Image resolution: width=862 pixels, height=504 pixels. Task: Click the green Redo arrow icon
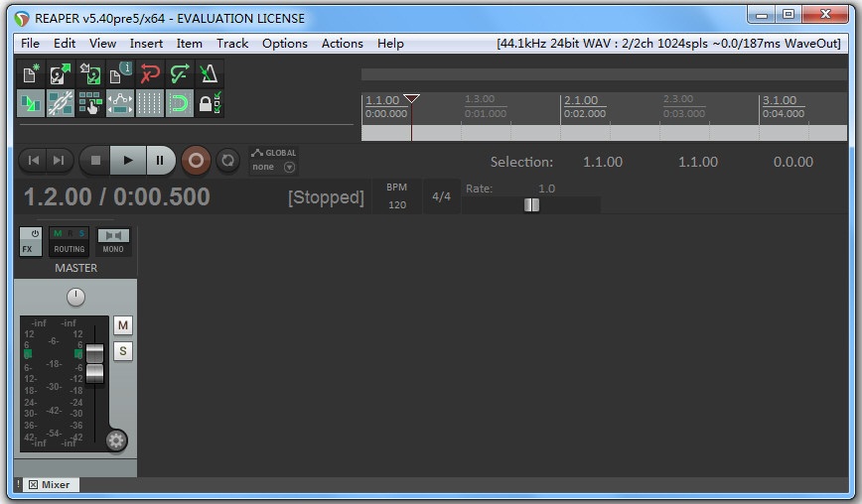179,73
